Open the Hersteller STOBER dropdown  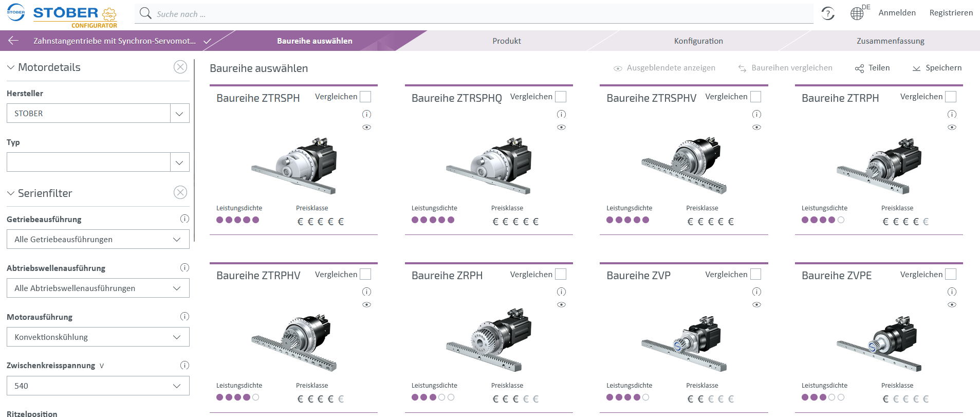pyautogui.click(x=179, y=114)
